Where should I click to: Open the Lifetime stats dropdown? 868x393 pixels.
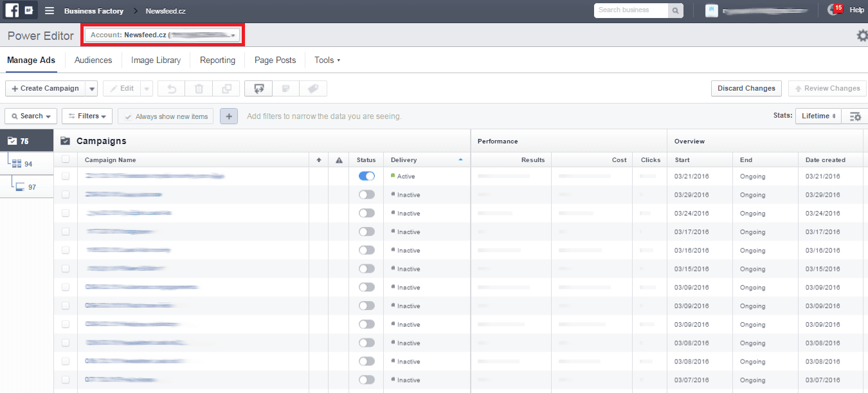818,116
